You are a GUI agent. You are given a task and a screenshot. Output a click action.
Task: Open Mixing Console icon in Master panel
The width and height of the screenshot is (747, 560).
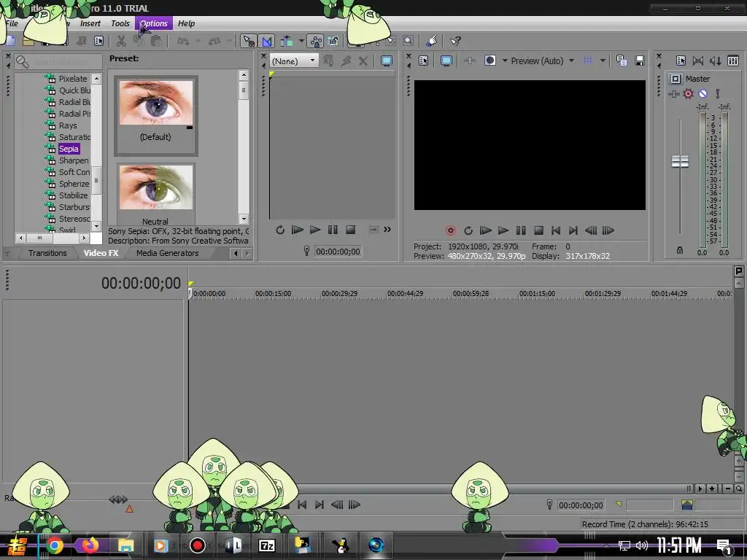pos(733,61)
